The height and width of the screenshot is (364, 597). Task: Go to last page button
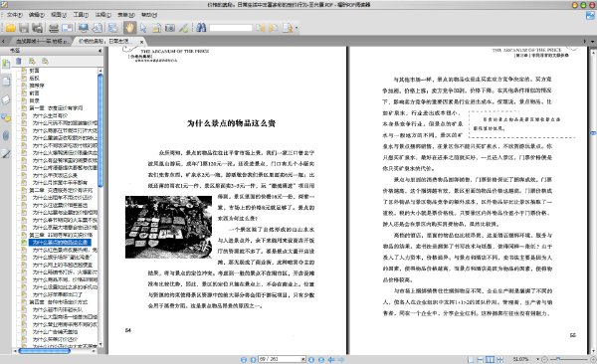click(321, 359)
